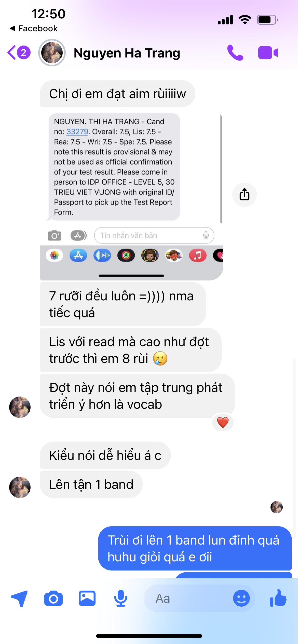Tap the "Lên tận 1 band" message bubble
Viewport: 298px width, 644px height.
pyautogui.click(x=91, y=484)
